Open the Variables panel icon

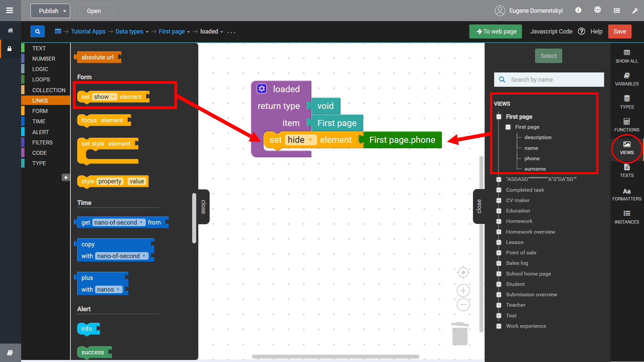click(627, 79)
